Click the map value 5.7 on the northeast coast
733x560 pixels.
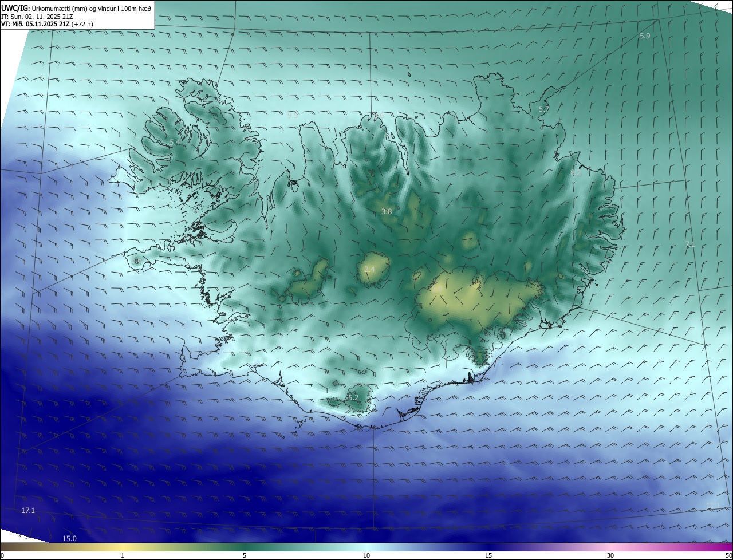[x=544, y=109]
